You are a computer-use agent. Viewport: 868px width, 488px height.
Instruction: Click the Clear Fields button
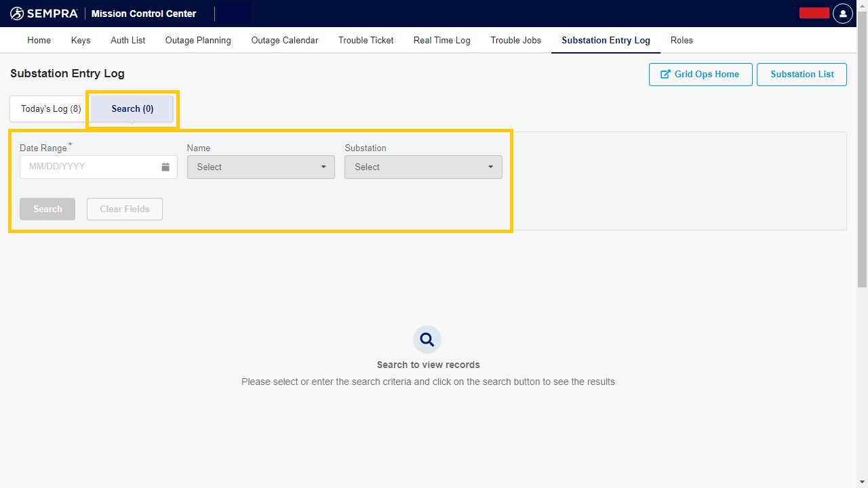pos(125,209)
